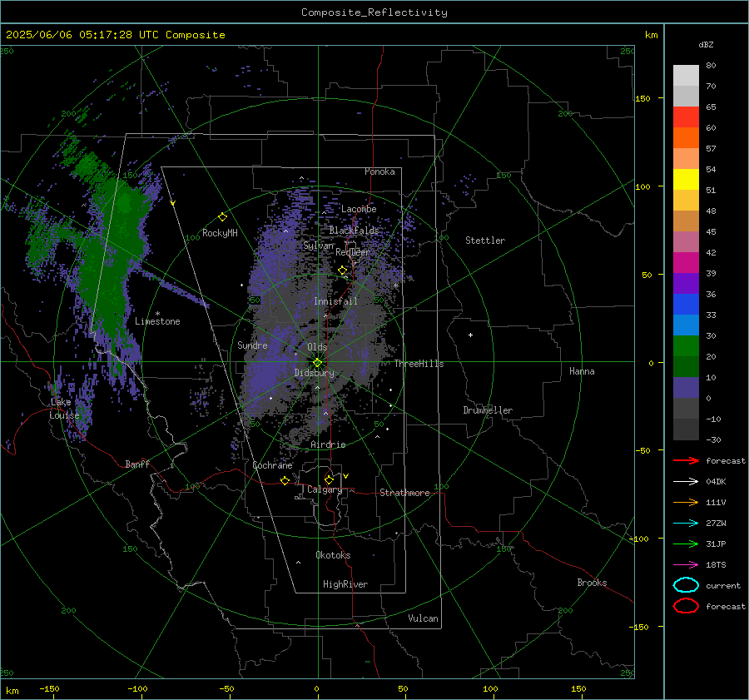Click the HighRiver label on the map

[x=345, y=584]
